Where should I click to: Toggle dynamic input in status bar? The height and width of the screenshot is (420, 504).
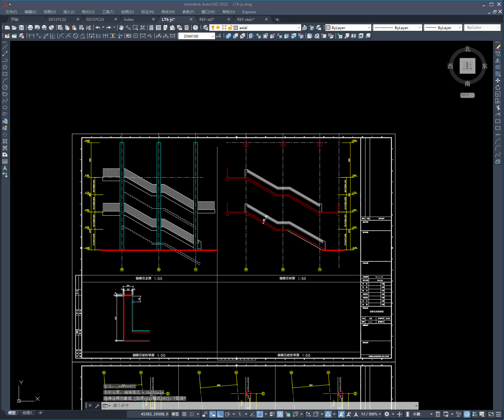[x=213, y=414]
